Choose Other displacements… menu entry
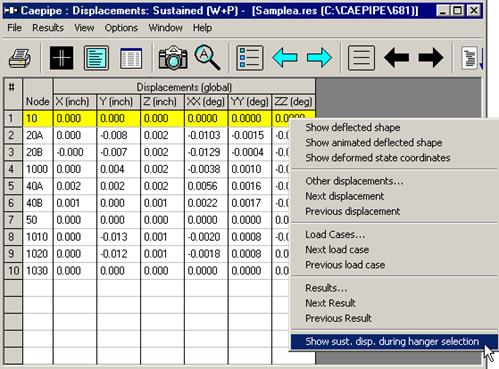 [x=354, y=181]
